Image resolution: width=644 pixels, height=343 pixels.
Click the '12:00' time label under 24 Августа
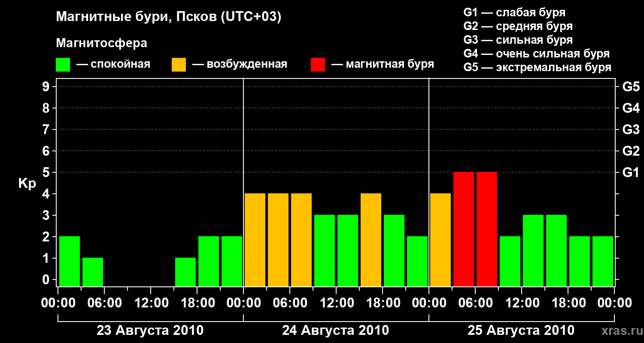point(336,303)
